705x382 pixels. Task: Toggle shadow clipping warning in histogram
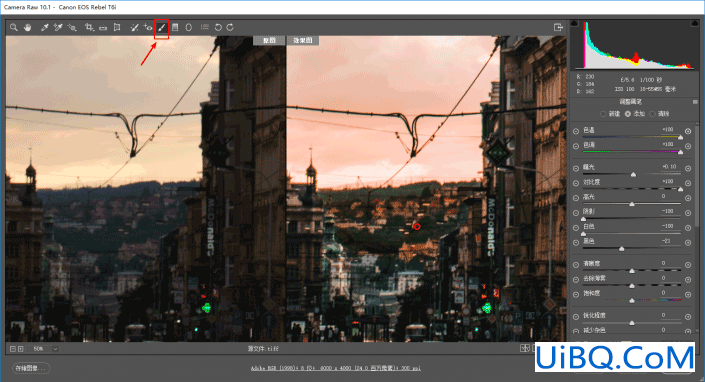coord(574,23)
